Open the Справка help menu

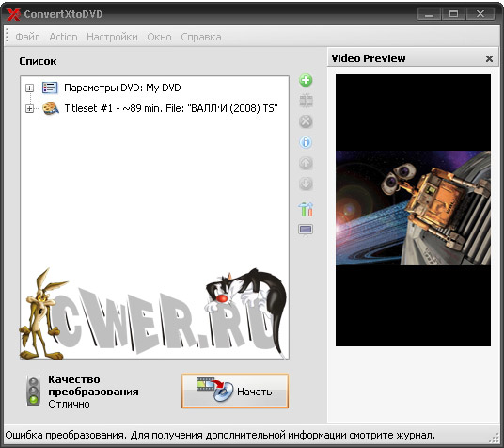[x=201, y=37]
